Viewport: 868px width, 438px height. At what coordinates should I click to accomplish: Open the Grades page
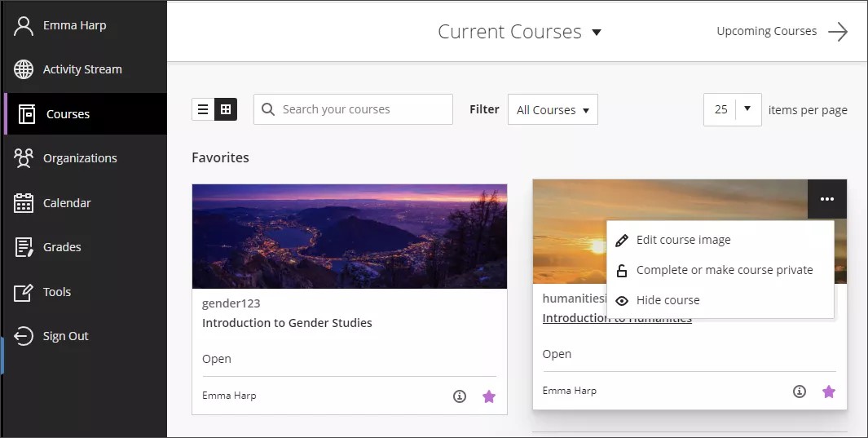[61, 247]
